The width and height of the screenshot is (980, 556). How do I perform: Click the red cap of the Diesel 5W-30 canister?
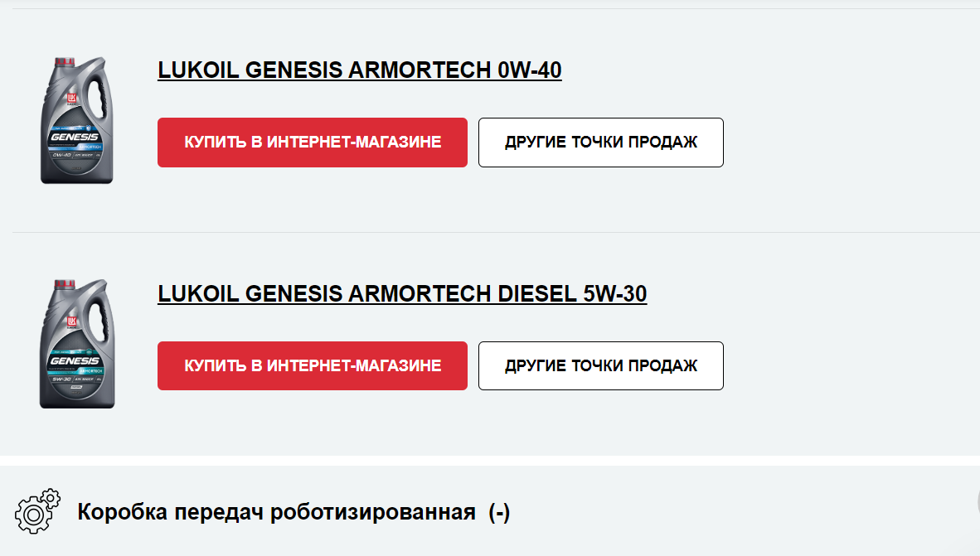click(65, 284)
